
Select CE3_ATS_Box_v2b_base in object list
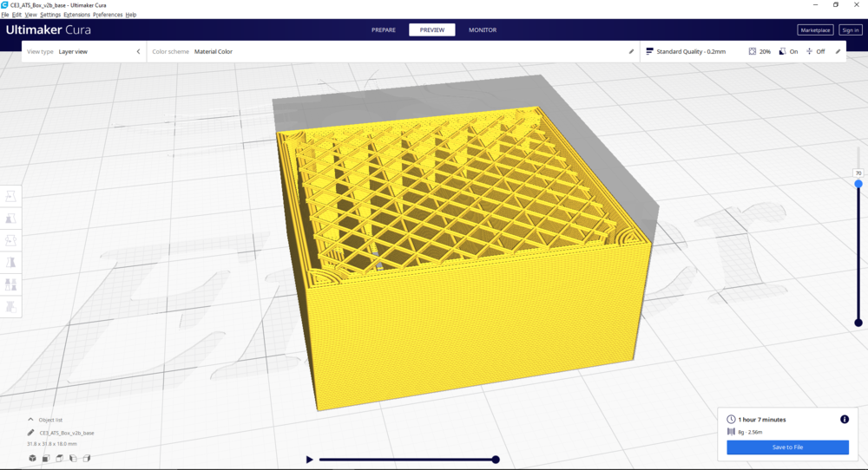[x=67, y=433]
